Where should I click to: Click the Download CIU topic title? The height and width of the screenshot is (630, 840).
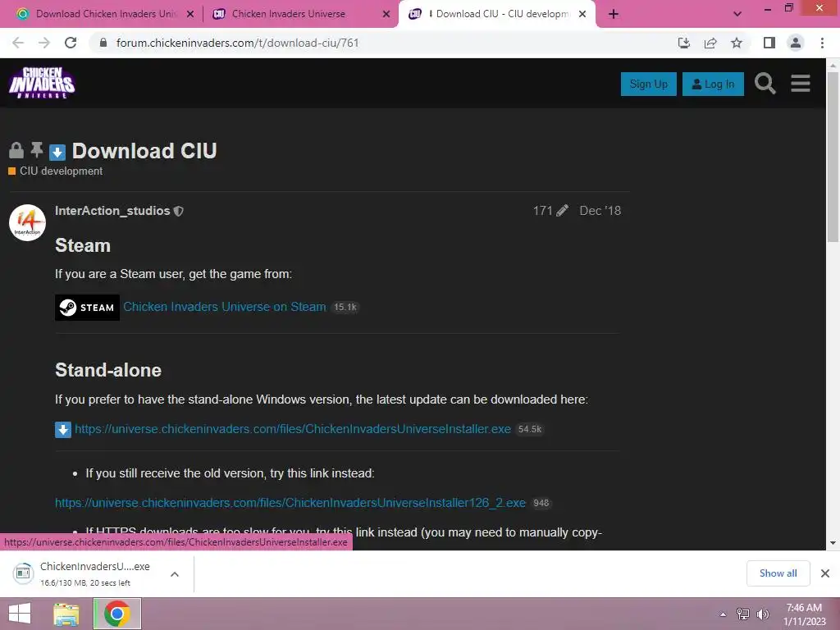[x=144, y=151]
